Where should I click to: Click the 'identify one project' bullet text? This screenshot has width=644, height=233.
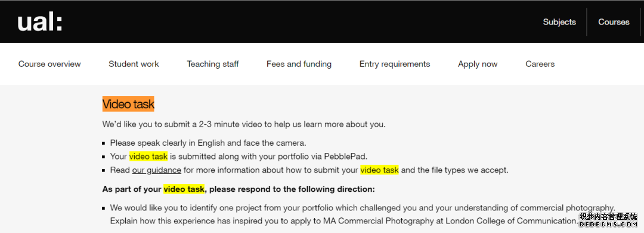pos(363,208)
